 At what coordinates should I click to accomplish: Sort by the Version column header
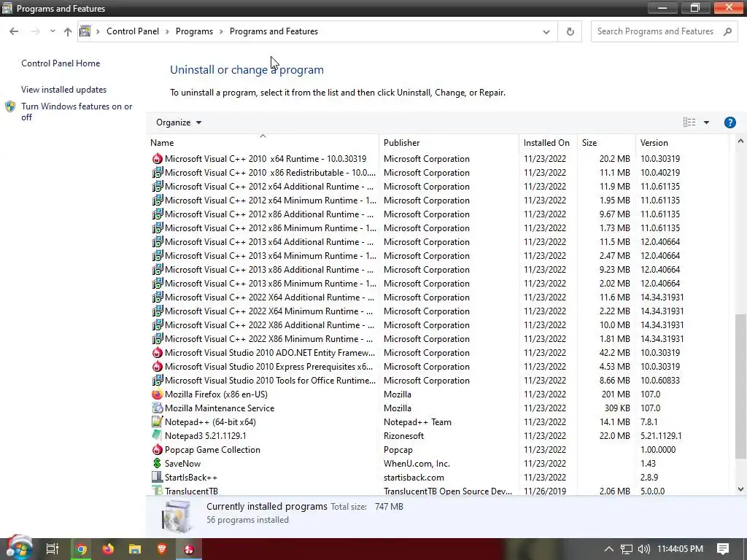(x=682, y=142)
